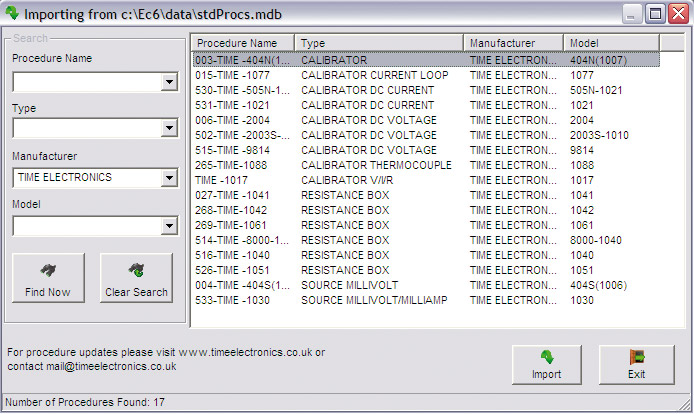Open the Manufacturer dropdown showing TIME ELECTRONICS
The image size is (694, 414).
click(168, 178)
